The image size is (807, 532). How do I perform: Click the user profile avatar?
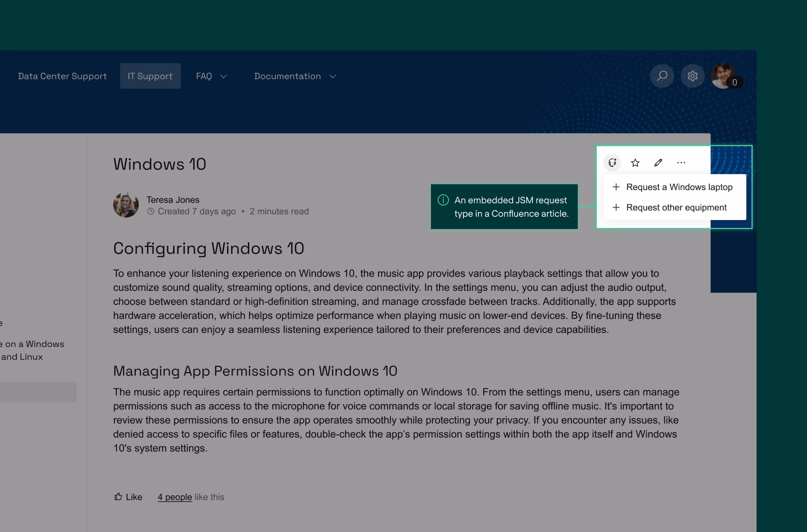[723, 76]
